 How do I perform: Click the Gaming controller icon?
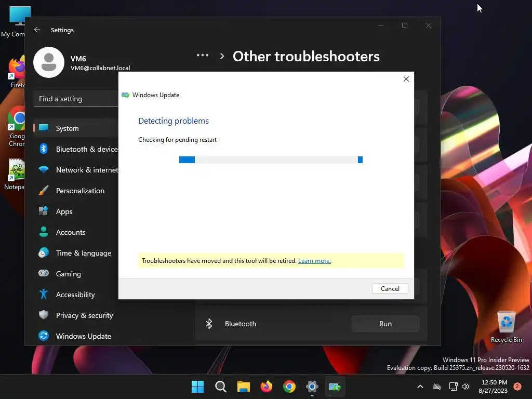pyautogui.click(x=44, y=273)
